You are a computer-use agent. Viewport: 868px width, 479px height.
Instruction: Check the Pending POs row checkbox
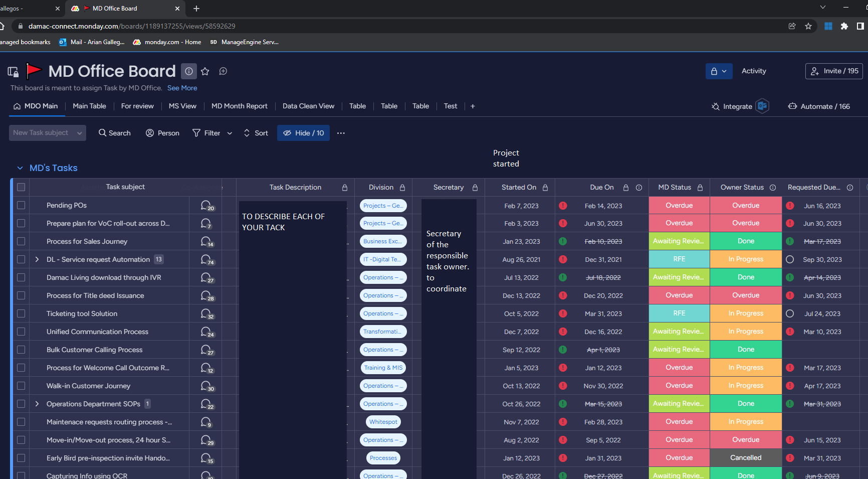click(x=21, y=205)
